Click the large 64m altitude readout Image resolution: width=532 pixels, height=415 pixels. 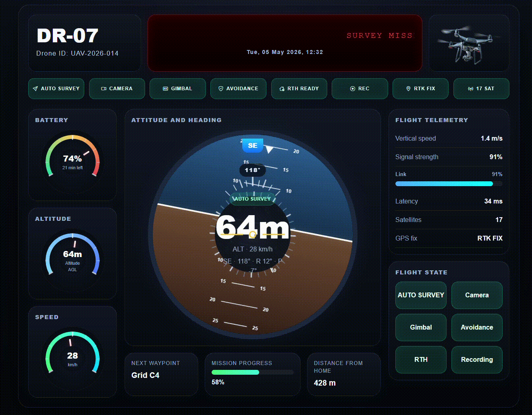coord(253,228)
